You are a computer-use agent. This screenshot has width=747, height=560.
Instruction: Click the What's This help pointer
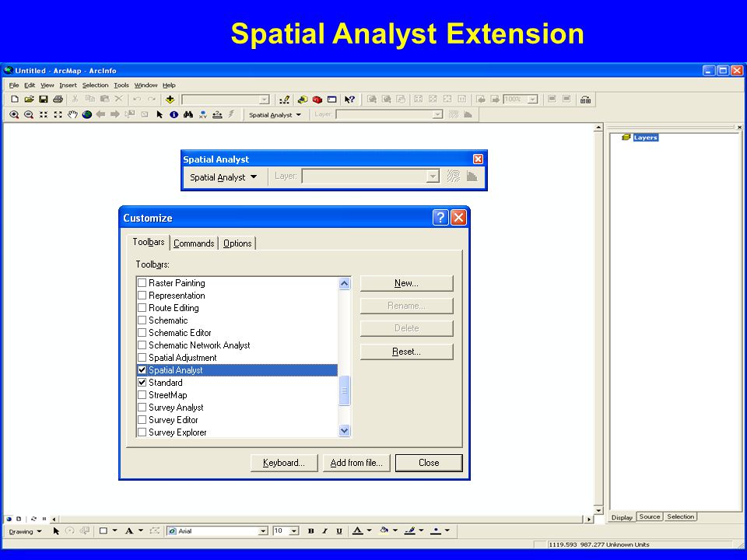click(349, 100)
